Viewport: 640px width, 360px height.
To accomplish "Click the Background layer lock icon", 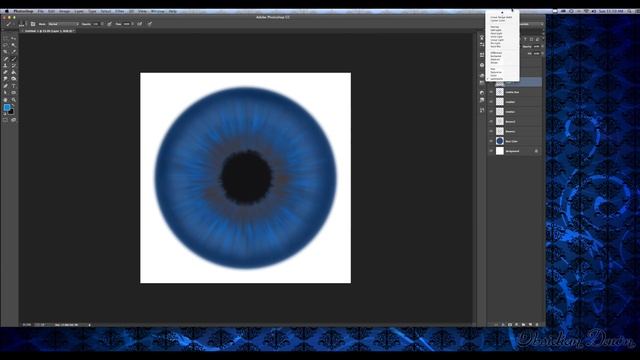I will click(536, 151).
